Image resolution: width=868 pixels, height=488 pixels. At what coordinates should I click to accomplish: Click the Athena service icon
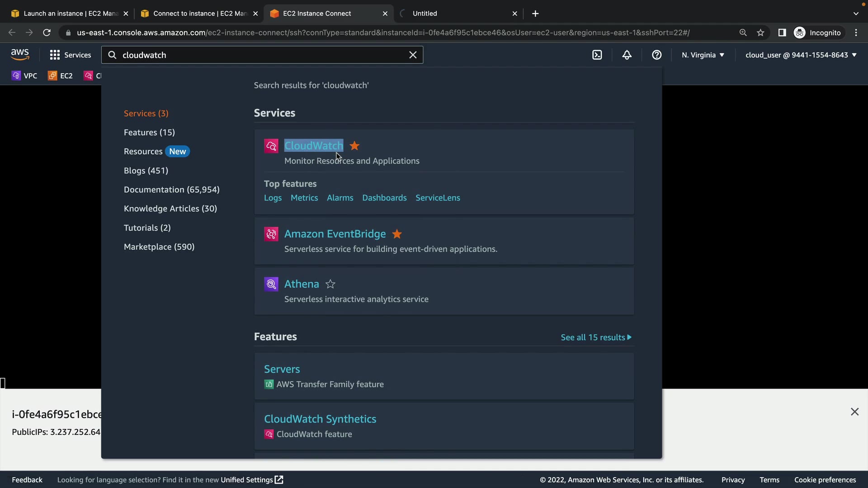click(271, 284)
